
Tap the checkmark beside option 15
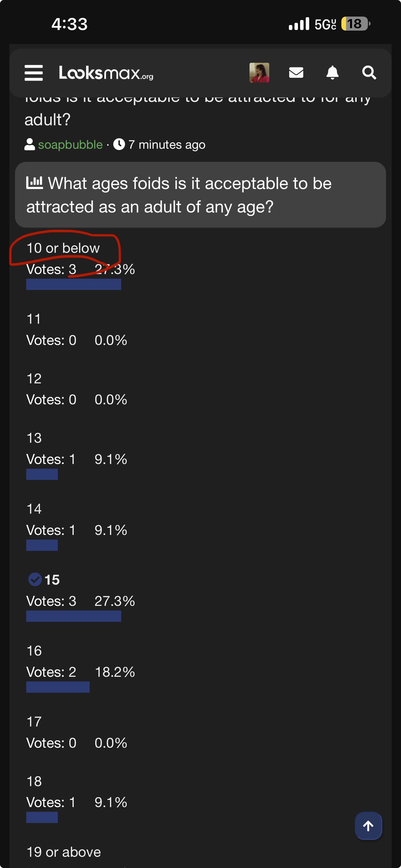(x=35, y=580)
